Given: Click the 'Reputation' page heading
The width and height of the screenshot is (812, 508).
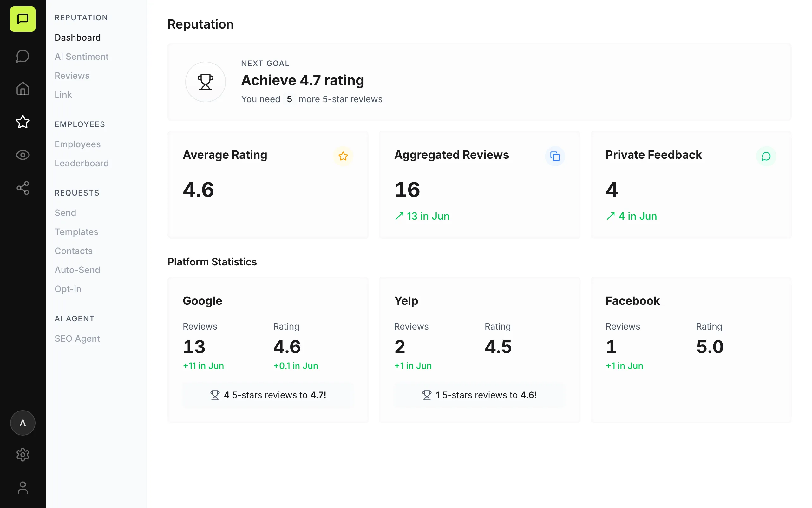Looking at the screenshot, I should point(200,24).
